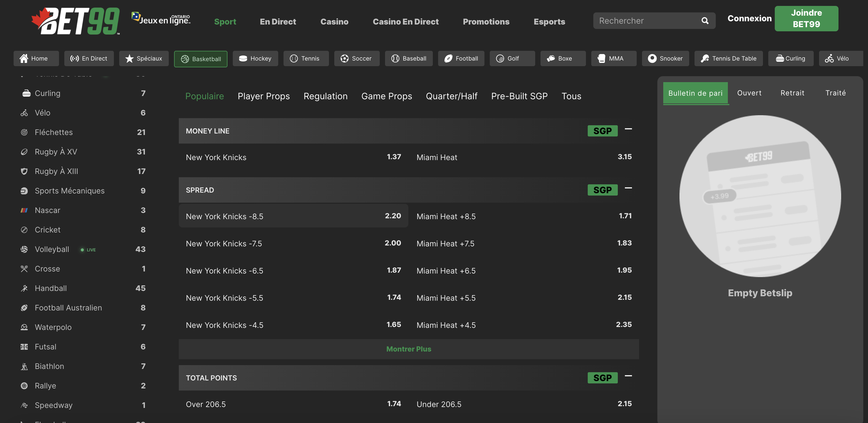Toggle SGP for the Spread section
Image resolution: width=868 pixels, height=423 pixels.
point(602,190)
